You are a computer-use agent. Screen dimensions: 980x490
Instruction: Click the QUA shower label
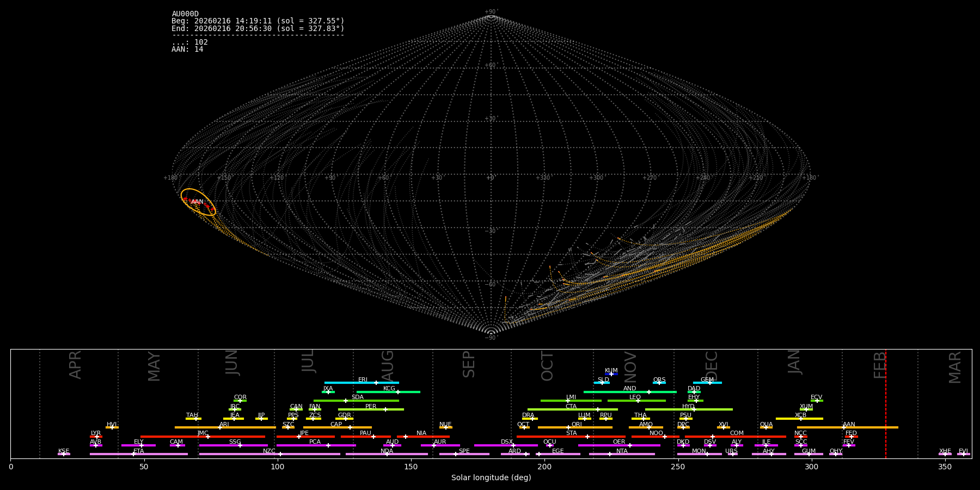(x=767, y=425)
